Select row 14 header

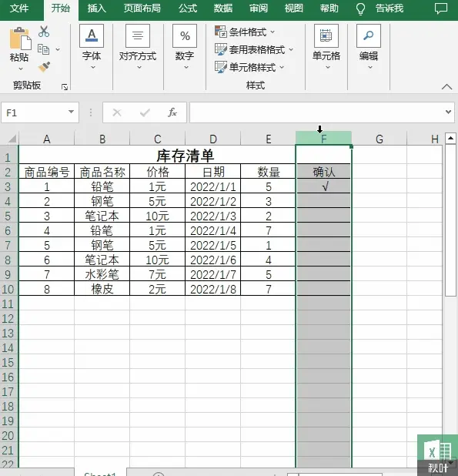coord(8,347)
